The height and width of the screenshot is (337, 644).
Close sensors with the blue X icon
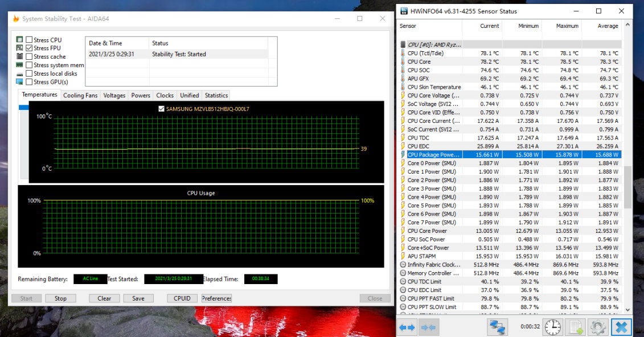[621, 327]
